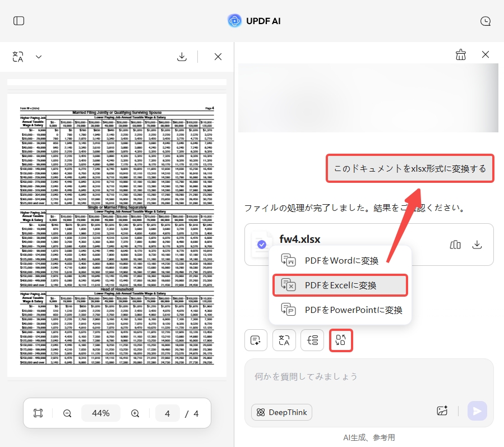Open the summarize tool above the chat box
This screenshot has height=447, width=504.
click(256, 340)
